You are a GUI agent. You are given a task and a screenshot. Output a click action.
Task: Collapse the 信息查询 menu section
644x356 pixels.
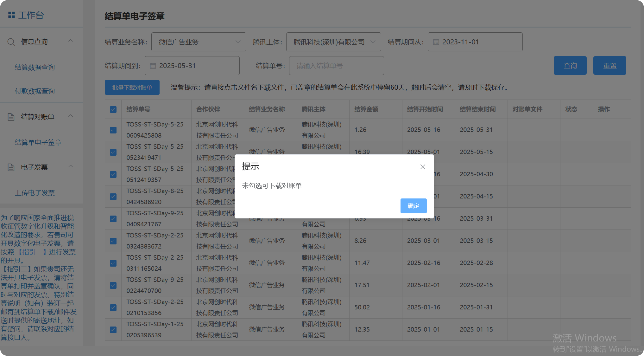pyautogui.click(x=71, y=41)
